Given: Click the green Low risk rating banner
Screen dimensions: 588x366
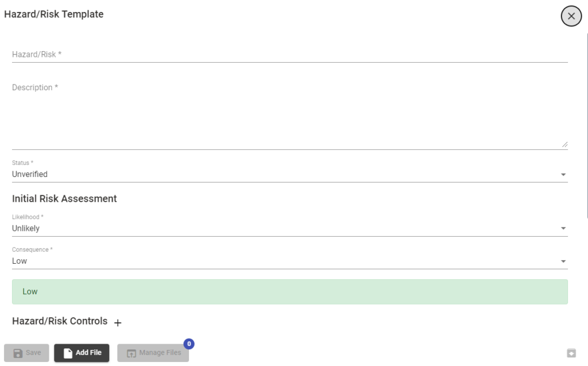Looking at the screenshot, I should pyautogui.click(x=290, y=292).
